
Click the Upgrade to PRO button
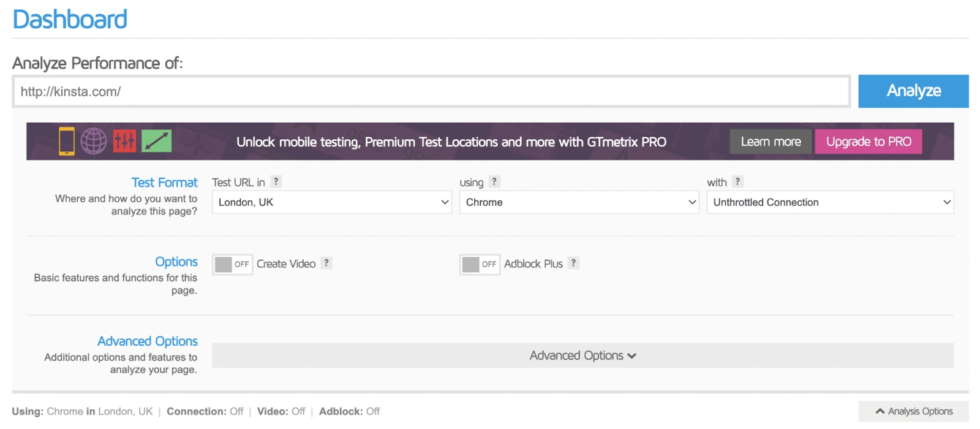point(868,142)
